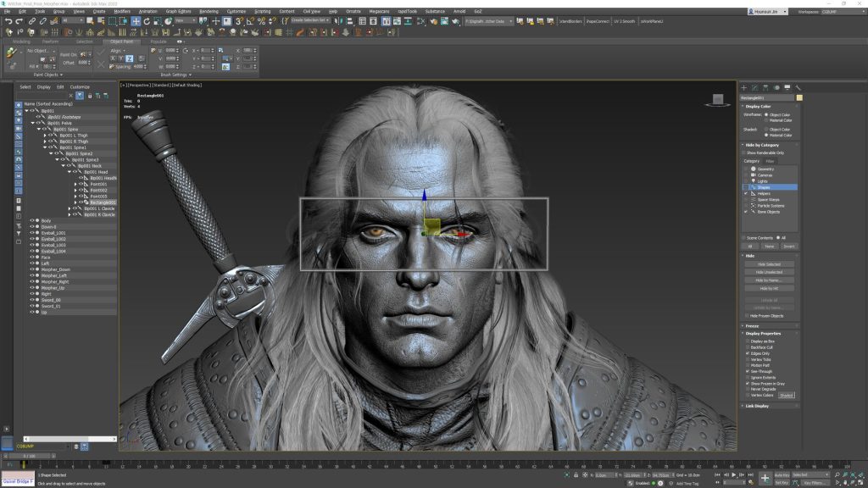
Task: Toggle the See-Through checkbox
Action: 748,371
